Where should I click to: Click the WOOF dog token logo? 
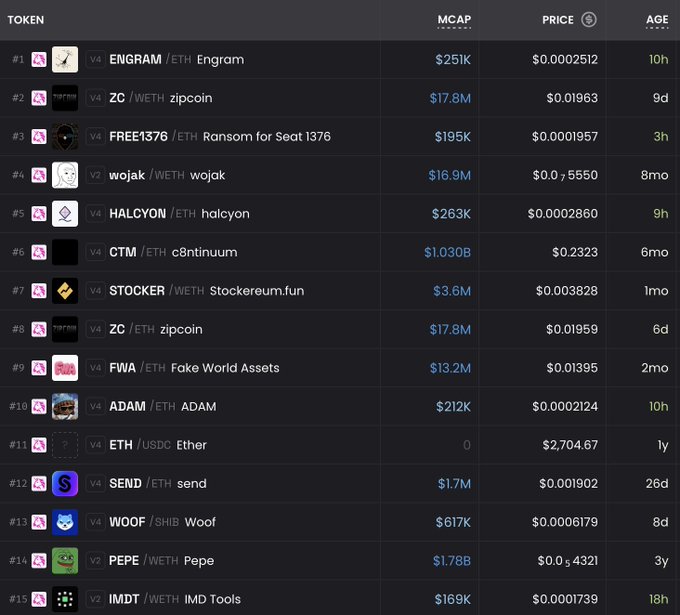pos(65,522)
